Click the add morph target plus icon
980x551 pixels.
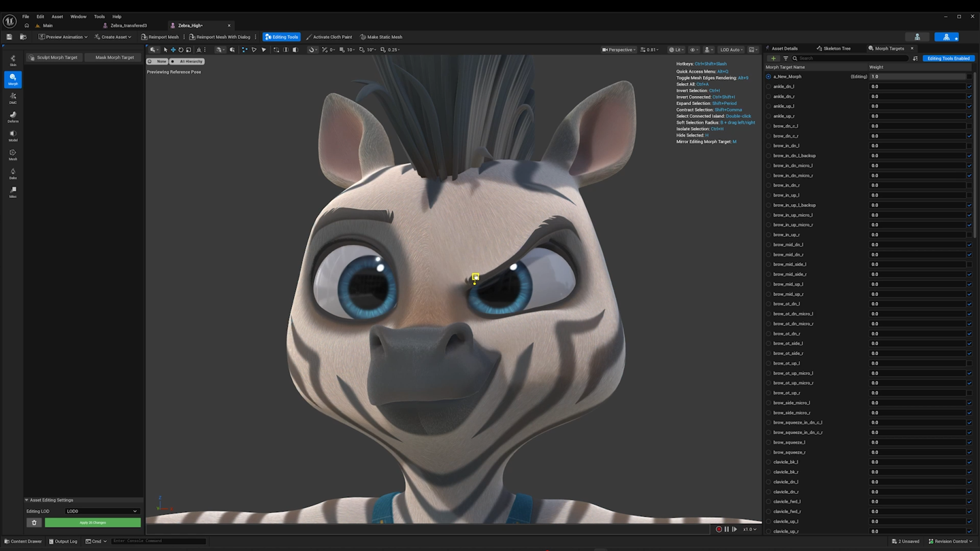[x=773, y=59]
